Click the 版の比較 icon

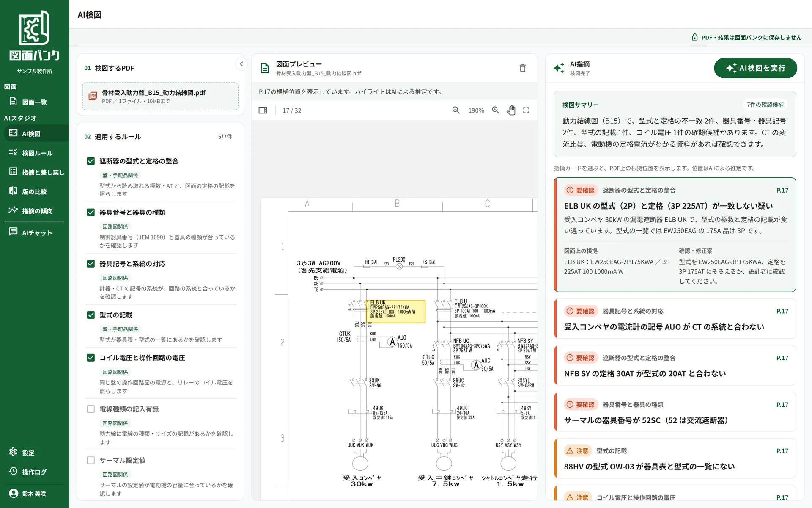click(13, 191)
